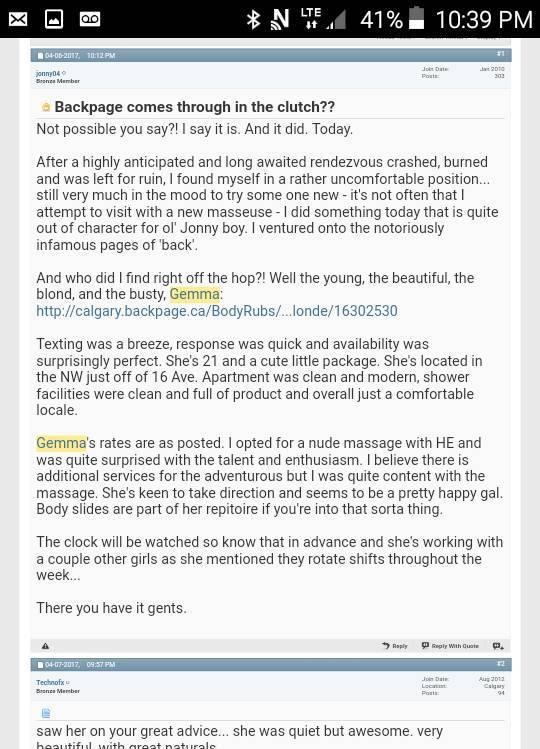Tap the Bluetooth status icon
This screenshot has width=540, height=749.
253,20
